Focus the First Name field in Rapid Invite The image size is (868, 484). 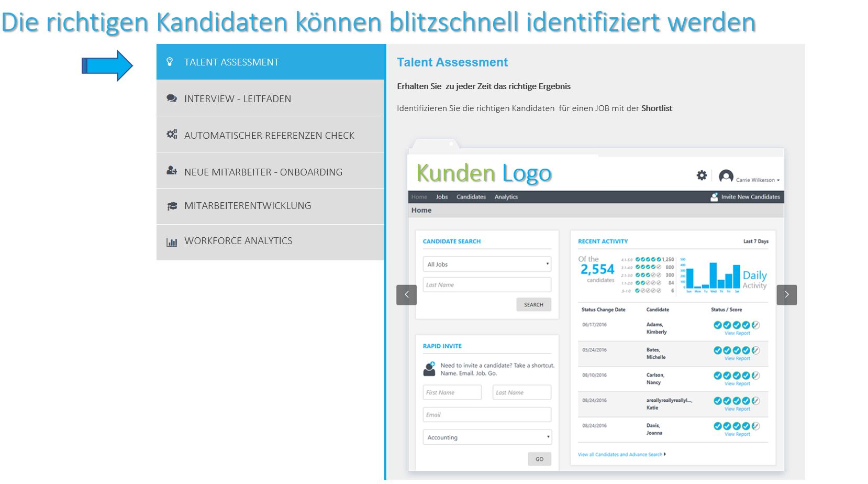452,392
